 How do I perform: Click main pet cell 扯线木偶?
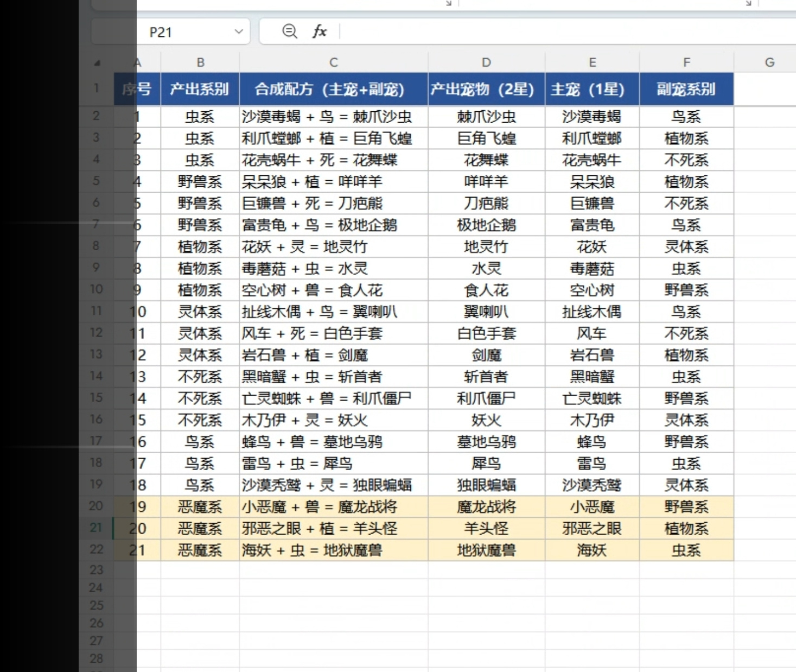[x=592, y=312]
